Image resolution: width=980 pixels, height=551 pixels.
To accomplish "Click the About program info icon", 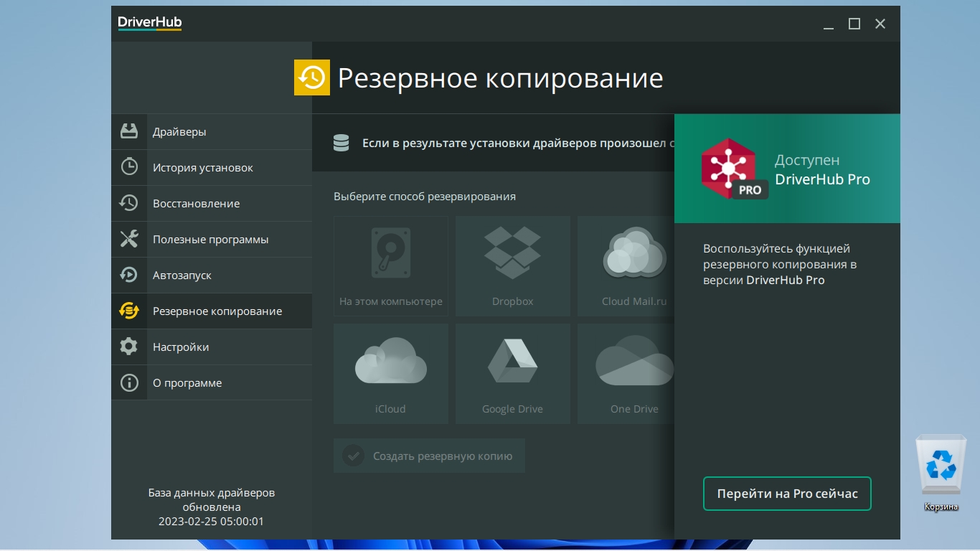I will pos(129,382).
